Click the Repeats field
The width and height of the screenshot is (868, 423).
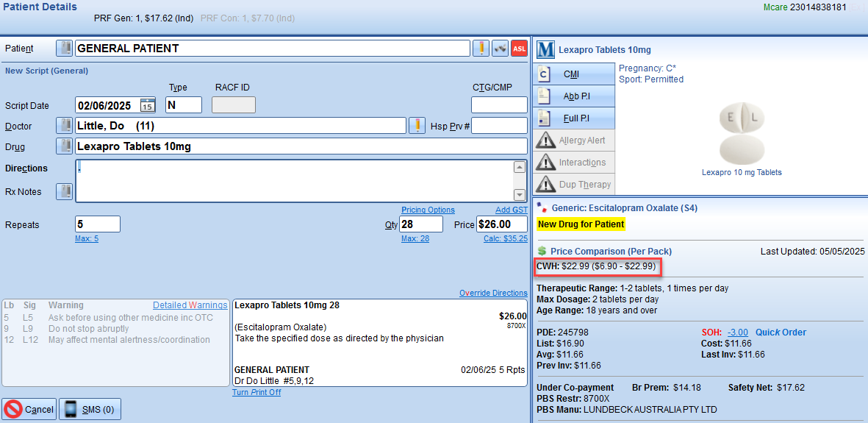[x=98, y=224]
